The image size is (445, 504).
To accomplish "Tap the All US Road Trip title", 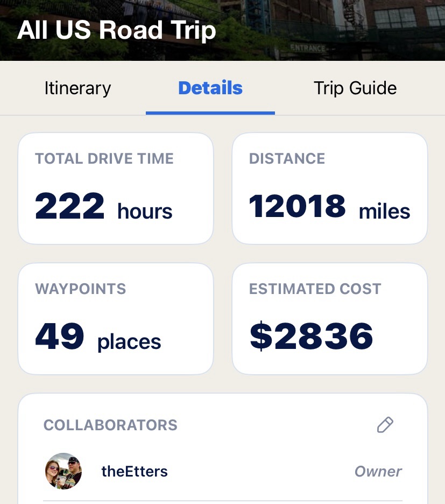I will click(x=116, y=30).
